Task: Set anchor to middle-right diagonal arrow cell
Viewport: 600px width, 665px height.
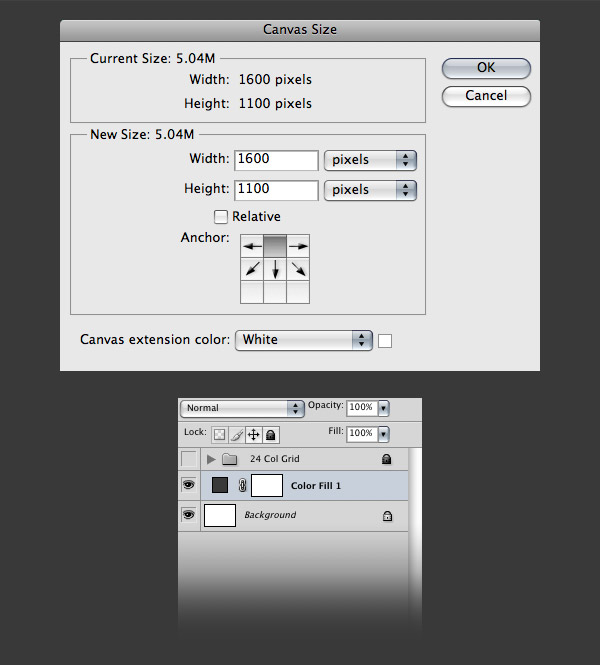Action: (298, 269)
